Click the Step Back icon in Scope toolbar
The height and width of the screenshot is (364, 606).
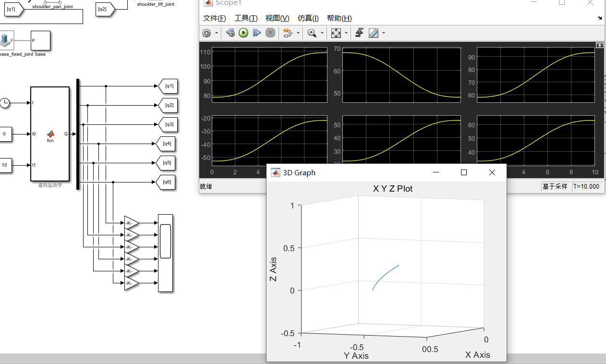[230, 33]
